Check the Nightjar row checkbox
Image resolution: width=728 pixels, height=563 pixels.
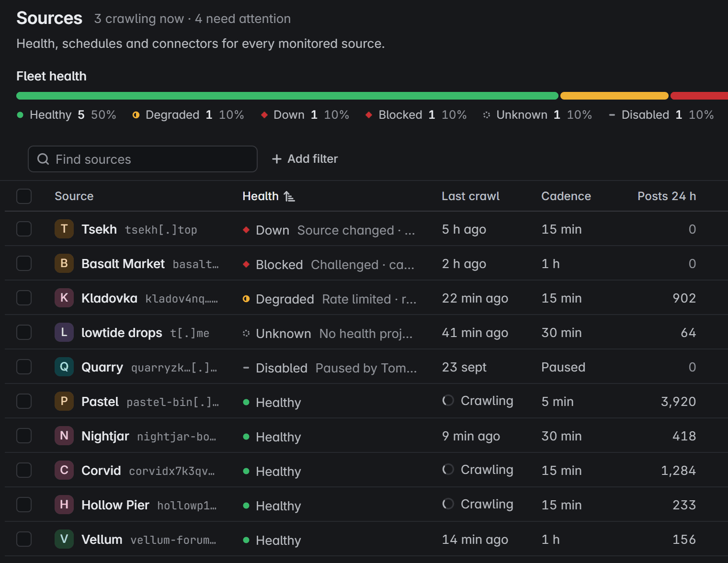point(24,436)
